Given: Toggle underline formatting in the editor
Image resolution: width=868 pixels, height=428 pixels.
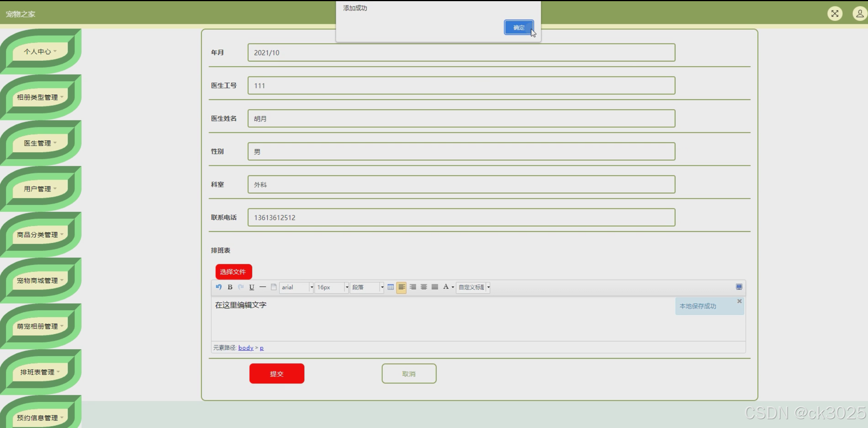Looking at the screenshot, I should click(252, 287).
